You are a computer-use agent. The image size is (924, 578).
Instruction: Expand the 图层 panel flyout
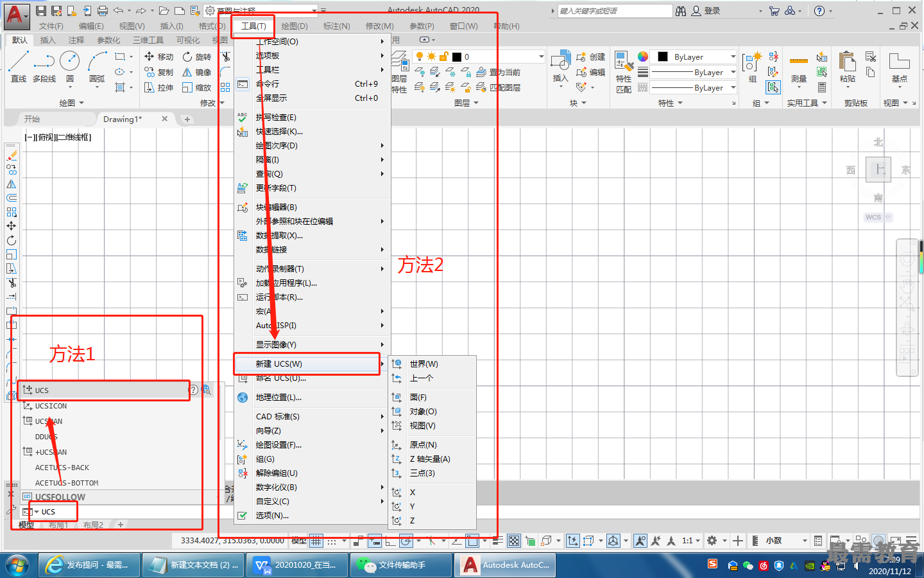pyautogui.click(x=466, y=103)
